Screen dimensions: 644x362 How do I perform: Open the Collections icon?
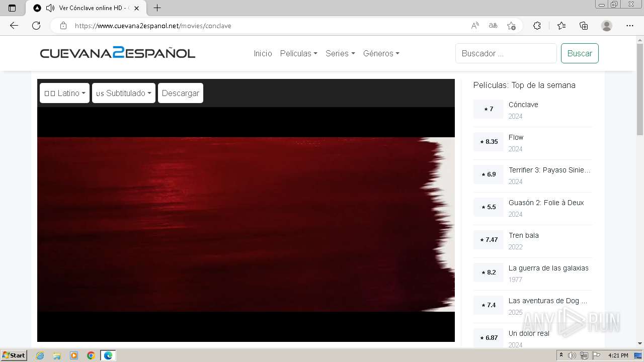(584, 26)
